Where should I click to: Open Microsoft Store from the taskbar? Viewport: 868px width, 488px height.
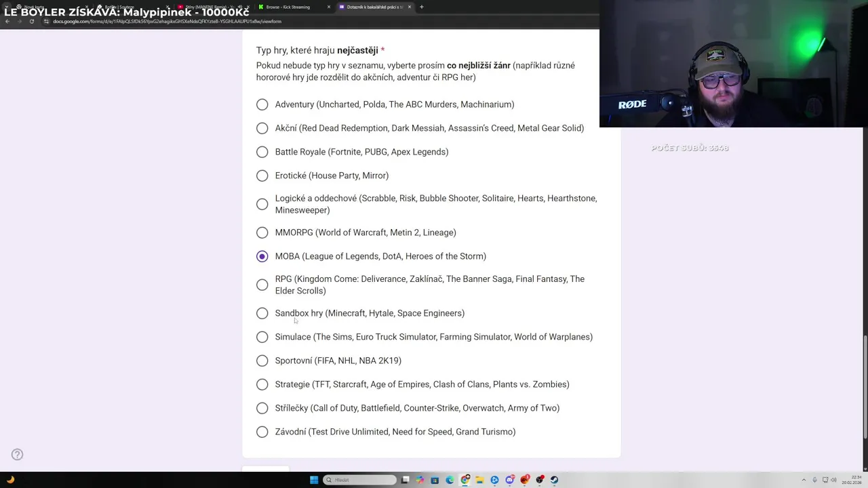pos(435,480)
